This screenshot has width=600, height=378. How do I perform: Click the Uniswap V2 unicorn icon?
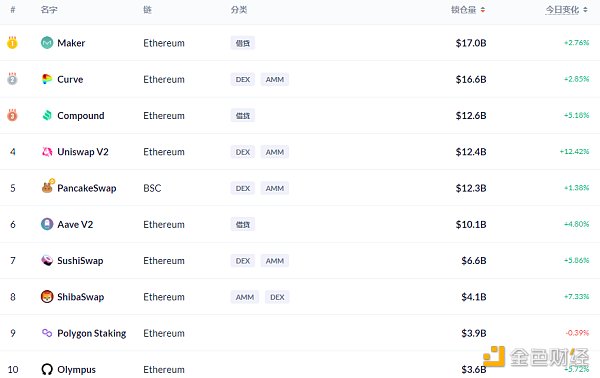(x=47, y=152)
